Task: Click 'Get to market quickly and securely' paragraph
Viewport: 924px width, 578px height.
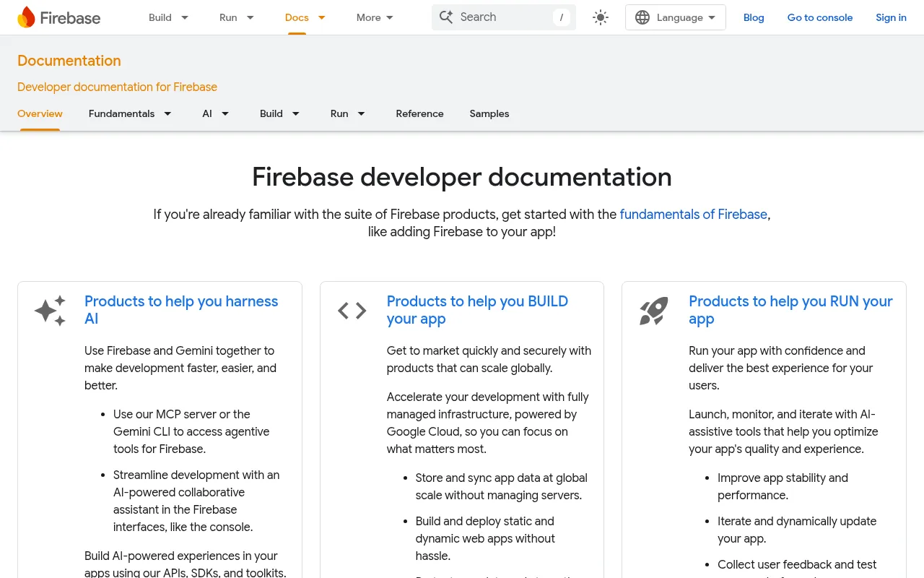Action: 489,359
